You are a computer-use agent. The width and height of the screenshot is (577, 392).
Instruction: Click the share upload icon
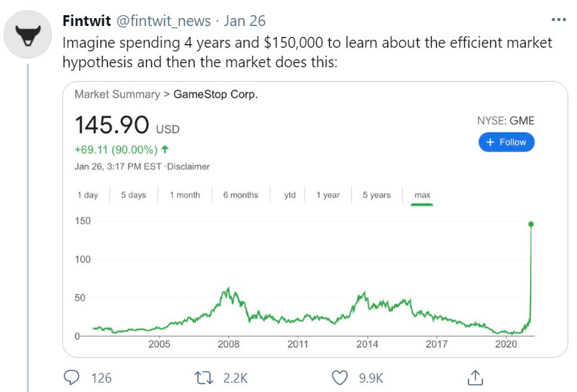475,378
